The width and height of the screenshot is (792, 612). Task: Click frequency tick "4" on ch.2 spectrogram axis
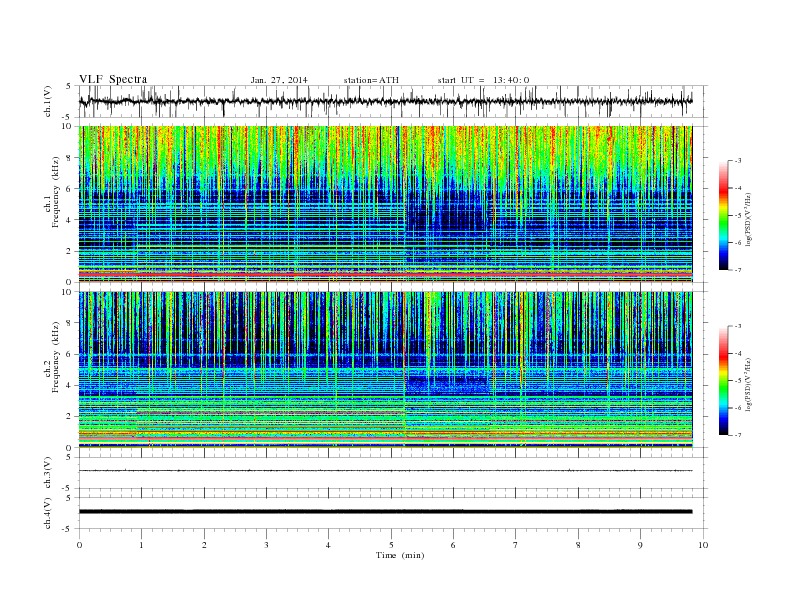click(x=70, y=385)
